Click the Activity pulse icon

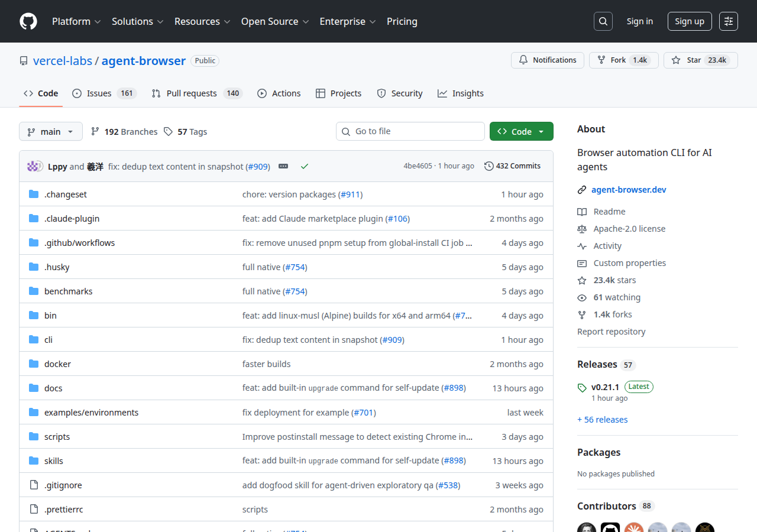(x=582, y=245)
